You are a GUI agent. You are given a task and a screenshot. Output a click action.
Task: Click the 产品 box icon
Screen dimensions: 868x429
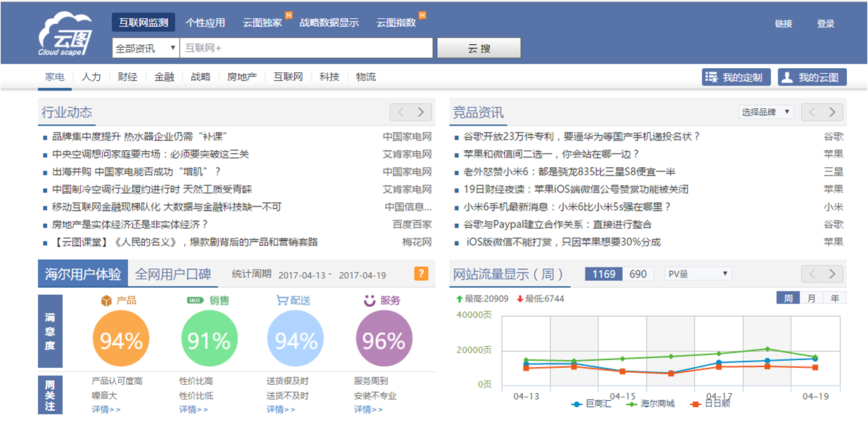click(x=106, y=301)
